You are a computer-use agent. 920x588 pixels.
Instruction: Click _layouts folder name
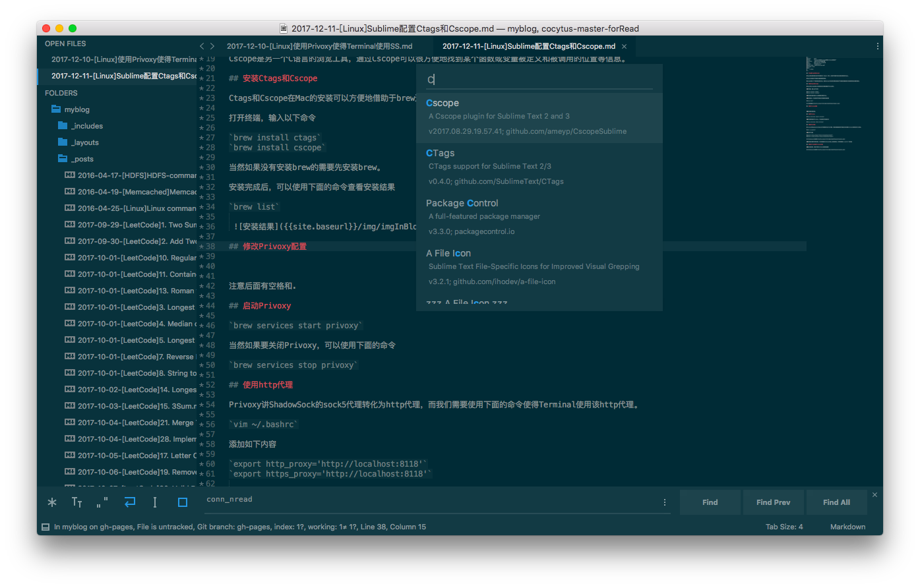point(85,142)
